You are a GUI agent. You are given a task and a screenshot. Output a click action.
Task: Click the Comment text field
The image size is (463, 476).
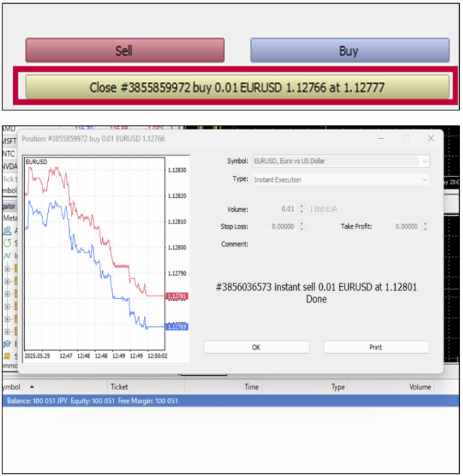(341, 244)
